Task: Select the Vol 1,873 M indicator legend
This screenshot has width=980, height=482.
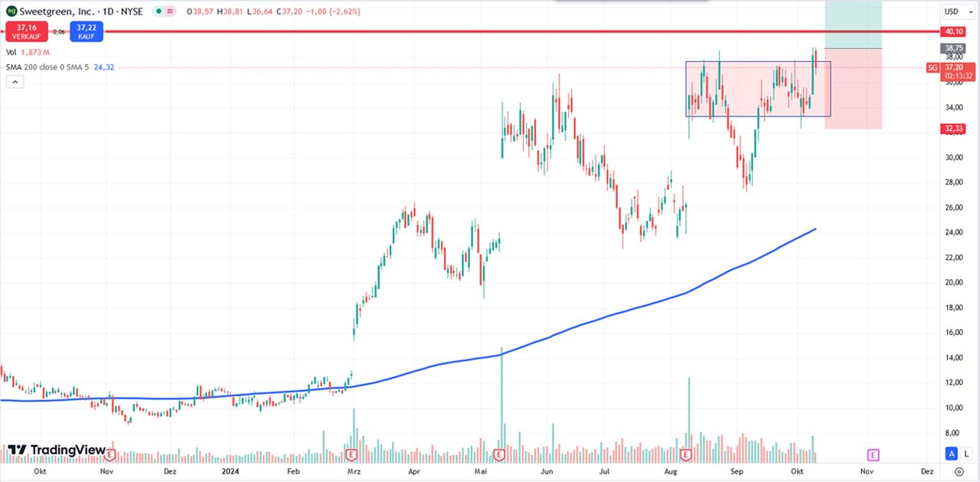Action: 28,52
